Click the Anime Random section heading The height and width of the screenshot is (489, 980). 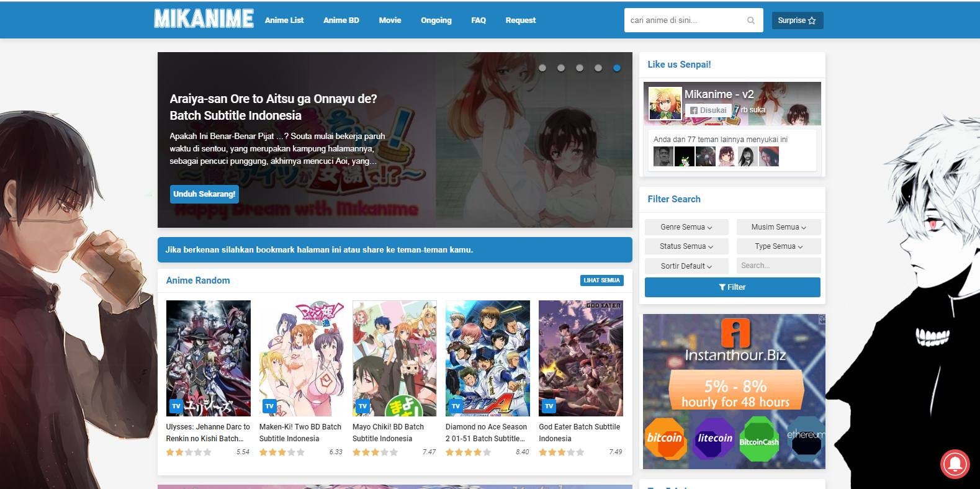click(198, 280)
